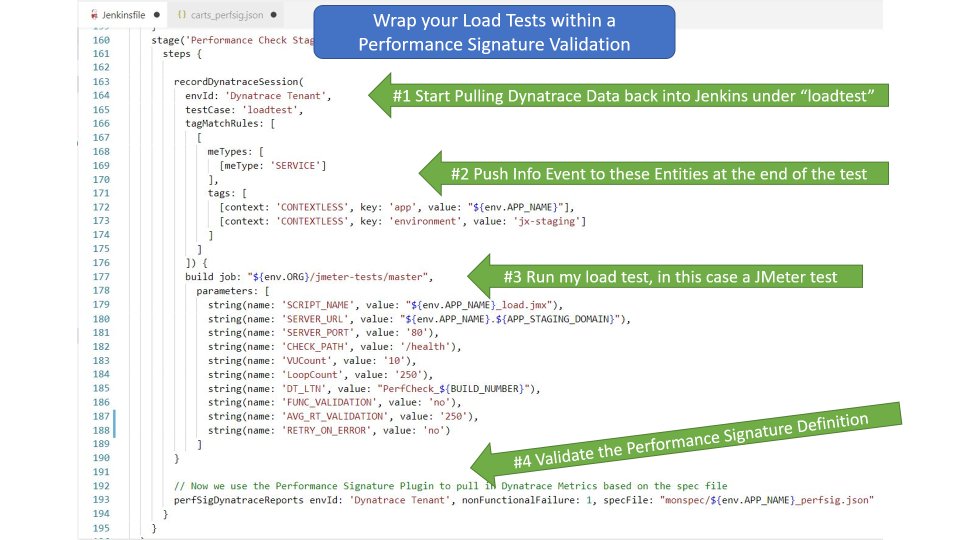Click the braces icon on the carts_perfsig.json tab
This screenshot has height=540, width=960.
pyautogui.click(x=182, y=15)
